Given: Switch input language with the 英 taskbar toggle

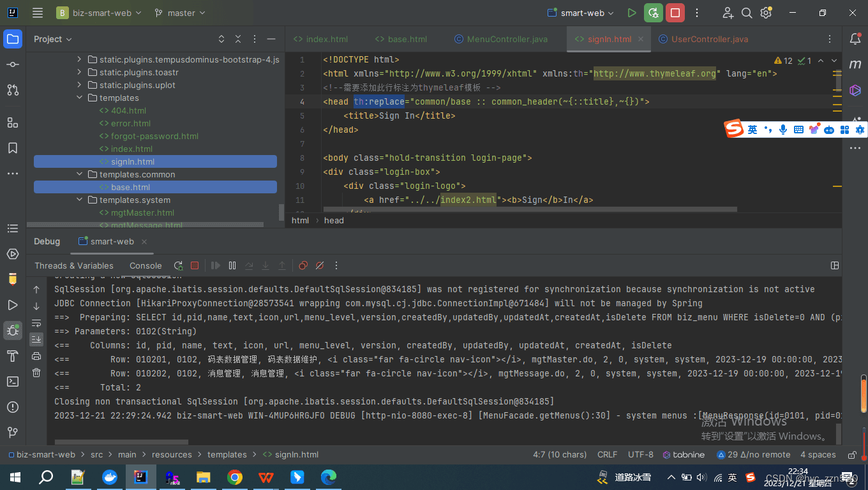Looking at the screenshot, I should (731, 477).
